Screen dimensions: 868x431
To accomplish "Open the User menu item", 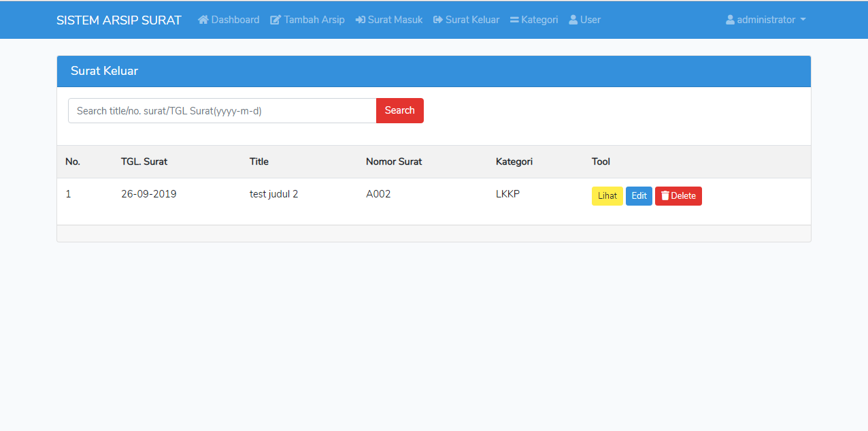I will (585, 20).
